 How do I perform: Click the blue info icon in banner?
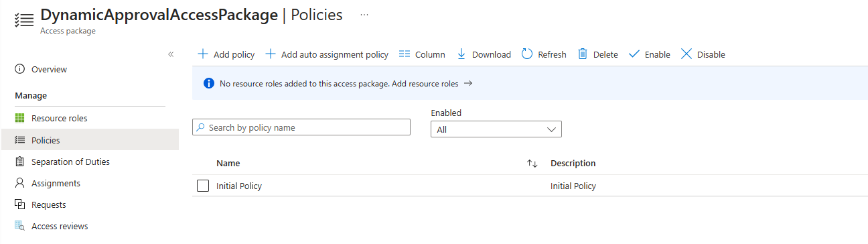click(x=208, y=84)
